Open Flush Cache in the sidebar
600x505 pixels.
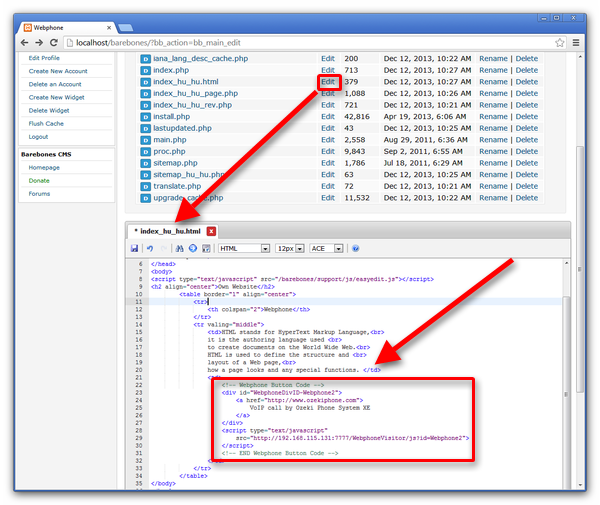pos(48,123)
